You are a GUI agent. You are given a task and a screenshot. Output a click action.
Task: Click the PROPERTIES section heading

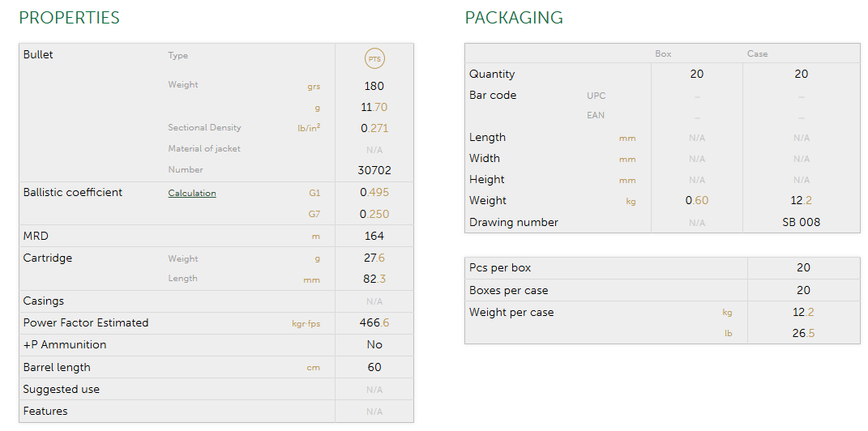[69, 18]
